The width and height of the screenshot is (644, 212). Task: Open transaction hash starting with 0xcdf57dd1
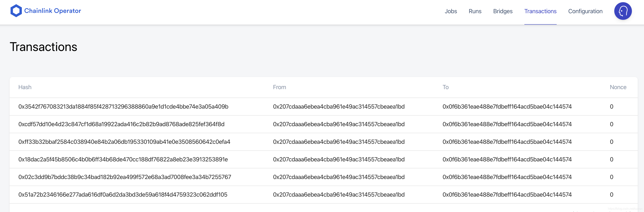[121, 124]
